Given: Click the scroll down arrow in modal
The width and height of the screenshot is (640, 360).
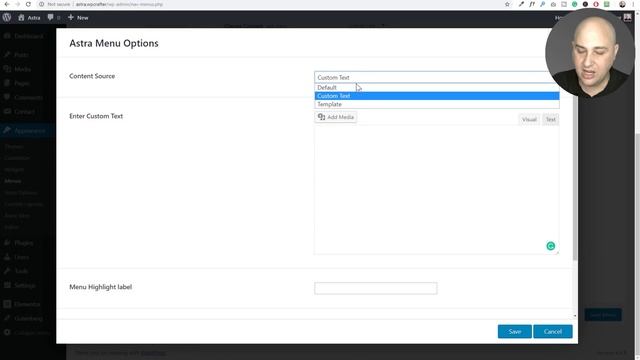Looking at the screenshot, I should pos(575,316).
